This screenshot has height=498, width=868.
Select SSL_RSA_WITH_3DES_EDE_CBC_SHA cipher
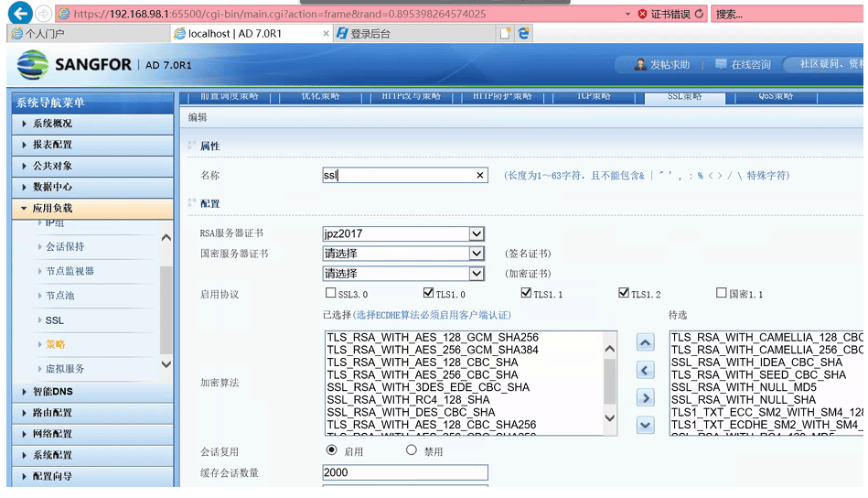(428, 387)
